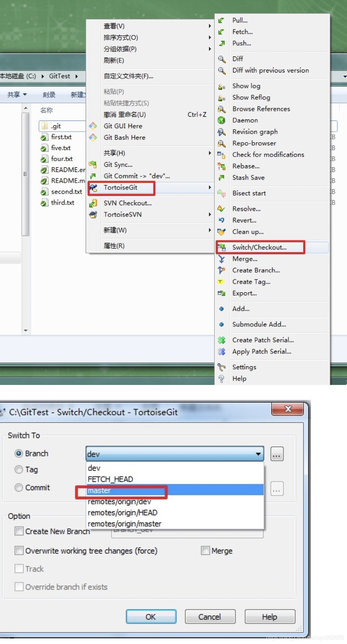Enable Create New Branch checkbox
Viewport: 347px width, 644px height.
coord(19,531)
